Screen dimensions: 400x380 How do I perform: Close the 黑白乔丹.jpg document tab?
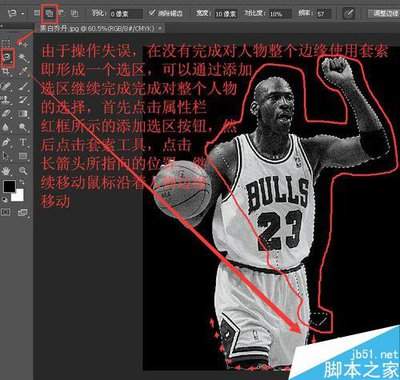(x=161, y=28)
